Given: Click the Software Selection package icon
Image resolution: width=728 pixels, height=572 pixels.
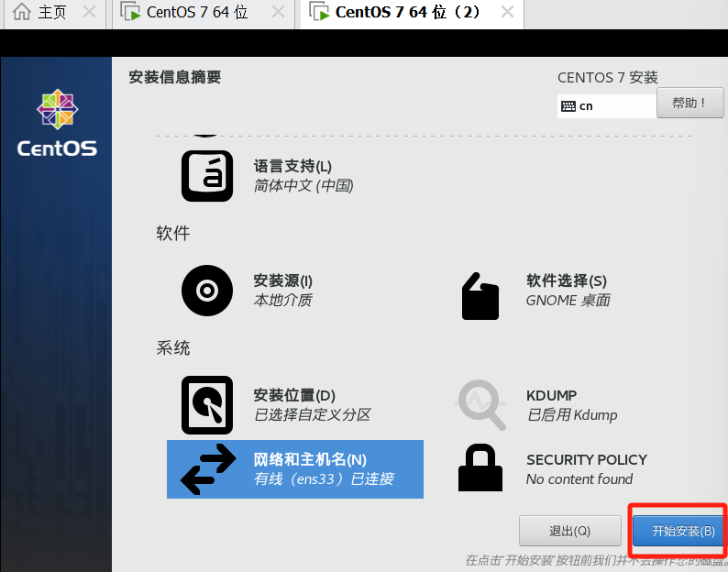Looking at the screenshot, I should tap(480, 296).
